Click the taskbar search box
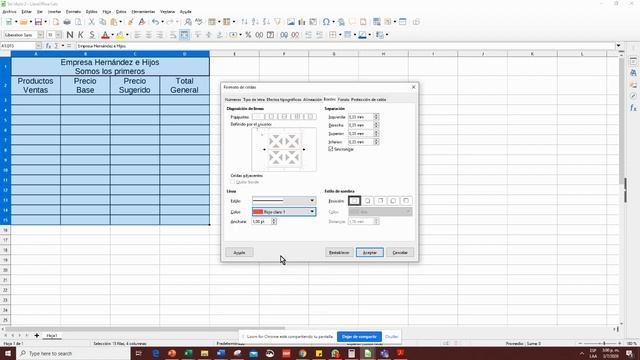Image resolution: width=640 pixels, height=360 pixels. [73, 353]
